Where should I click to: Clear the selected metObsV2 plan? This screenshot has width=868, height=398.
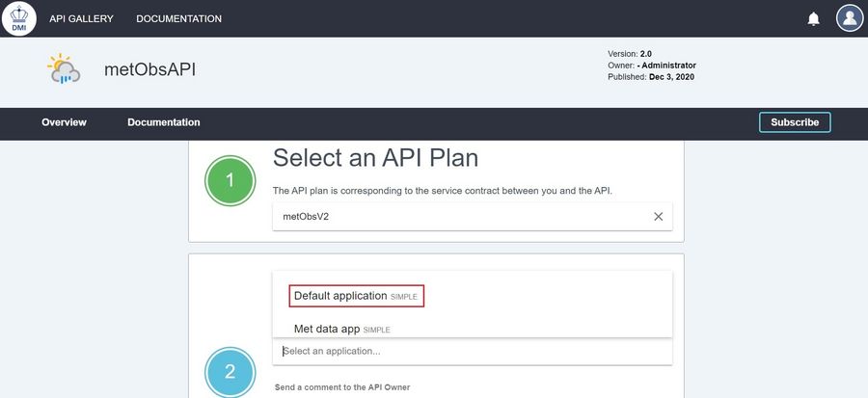[659, 217]
